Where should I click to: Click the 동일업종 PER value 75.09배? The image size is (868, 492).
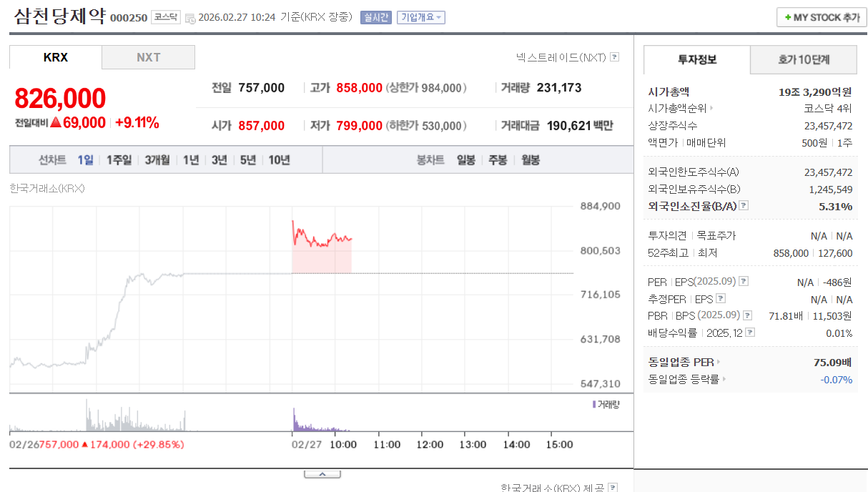pyautogui.click(x=833, y=363)
